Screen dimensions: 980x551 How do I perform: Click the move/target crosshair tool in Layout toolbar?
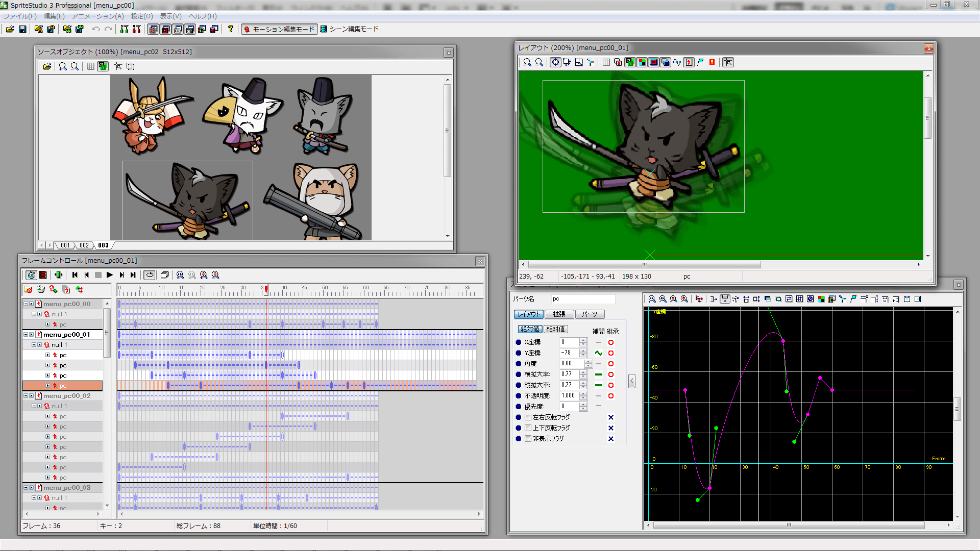[555, 62]
